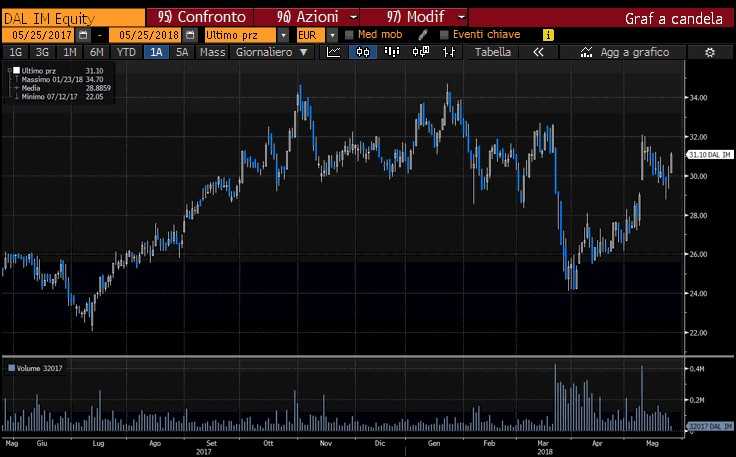Image resolution: width=736 pixels, height=457 pixels.
Task: Click the Minimo 07/12/17 legend row
Action: coord(62,97)
